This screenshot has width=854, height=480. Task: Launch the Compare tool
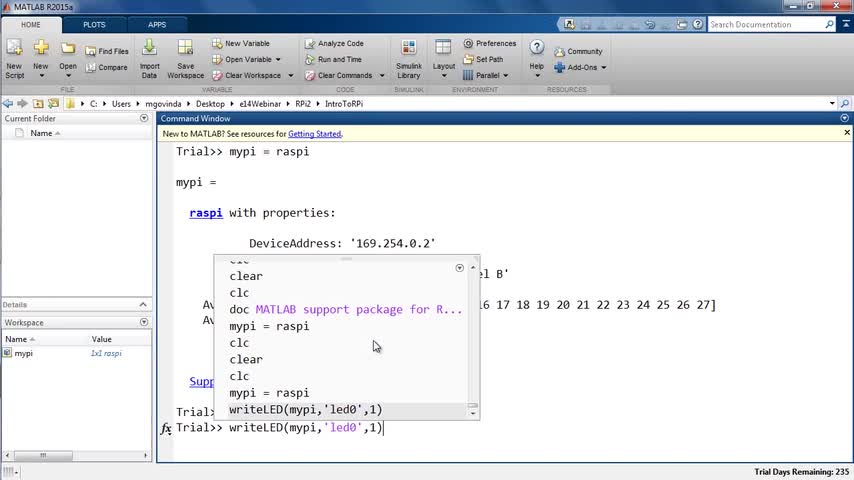(107, 68)
